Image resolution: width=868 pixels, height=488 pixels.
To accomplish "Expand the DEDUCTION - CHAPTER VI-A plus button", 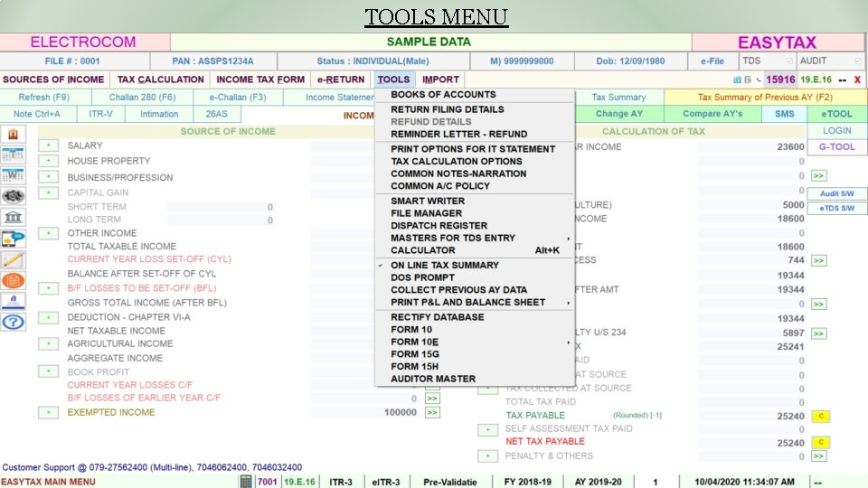I will tap(48, 317).
